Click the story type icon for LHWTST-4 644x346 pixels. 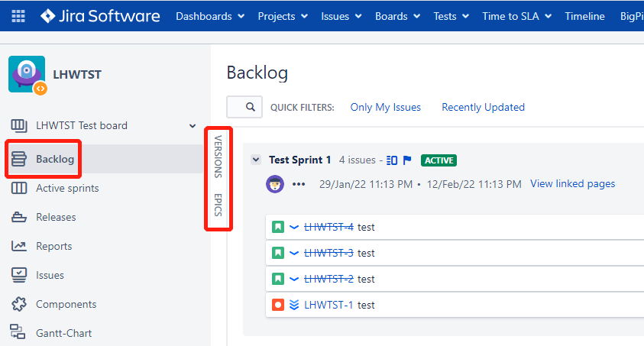[278, 227]
